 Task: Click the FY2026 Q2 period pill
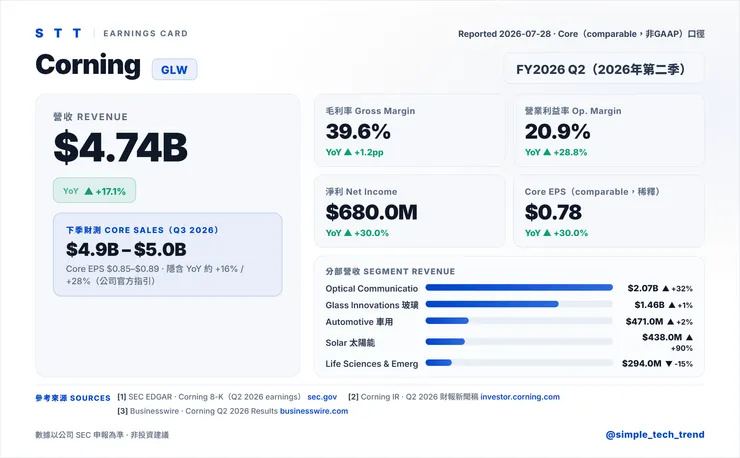tap(604, 69)
